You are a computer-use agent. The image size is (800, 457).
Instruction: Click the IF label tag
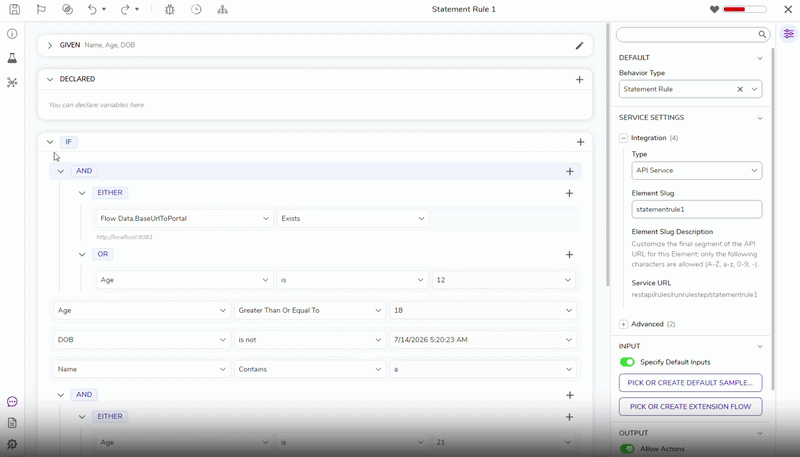[68, 142]
